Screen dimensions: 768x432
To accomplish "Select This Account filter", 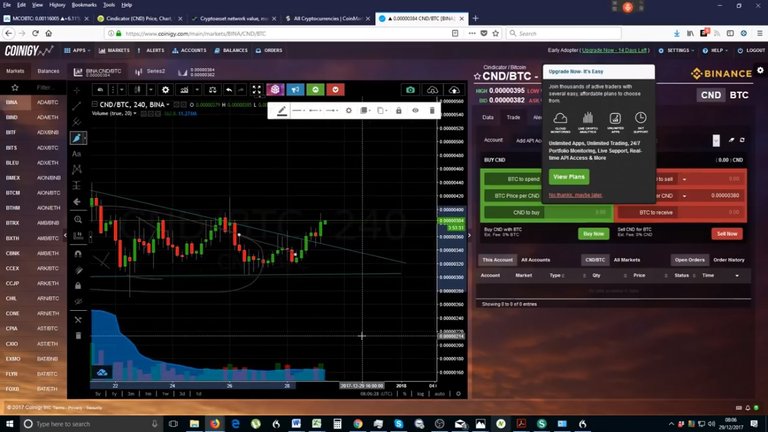I will coord(498,260).
